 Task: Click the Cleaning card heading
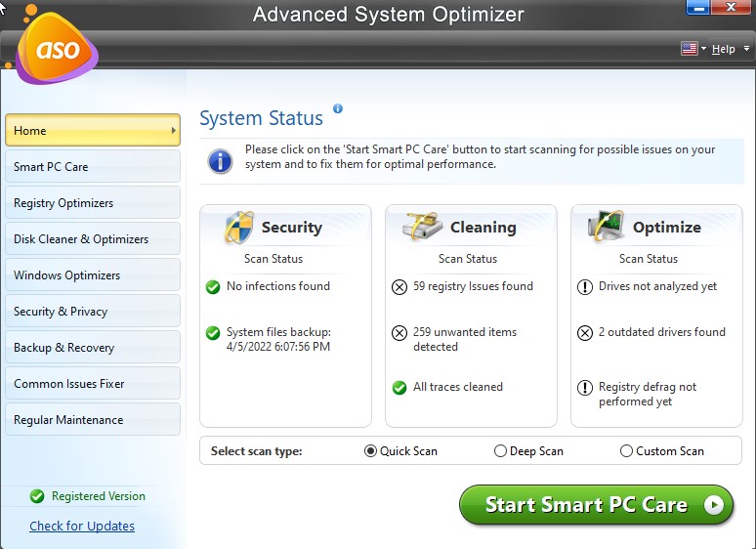click(x=483, y=227)
